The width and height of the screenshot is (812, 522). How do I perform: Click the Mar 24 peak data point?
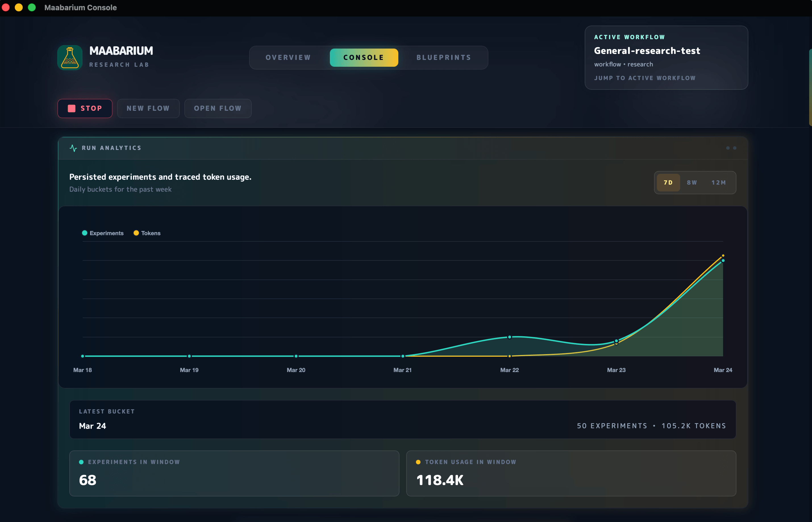(723, 260)
